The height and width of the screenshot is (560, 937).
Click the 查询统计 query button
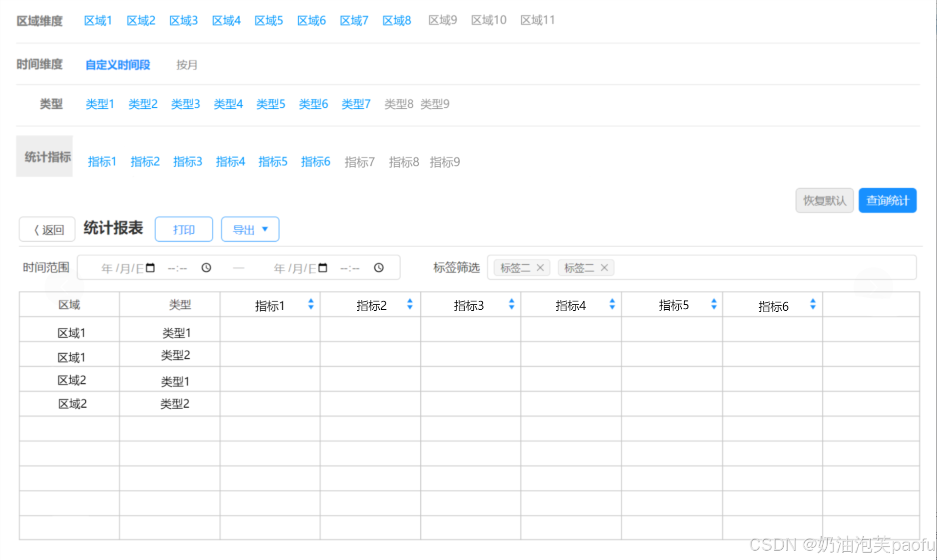click(887, 200)
